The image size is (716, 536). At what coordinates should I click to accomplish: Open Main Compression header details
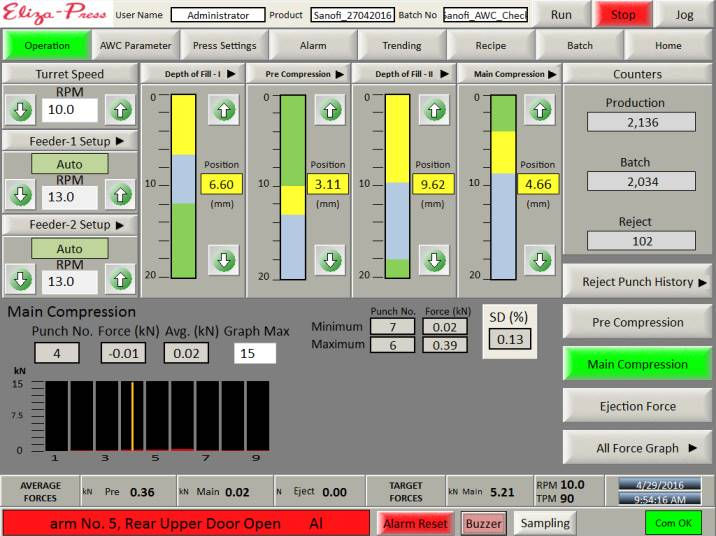pos(509,74)
